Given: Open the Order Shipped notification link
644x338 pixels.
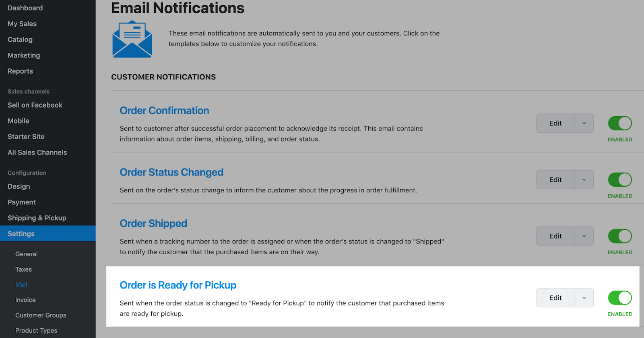Looking at the screenshot, I should (x=153, y=223).
